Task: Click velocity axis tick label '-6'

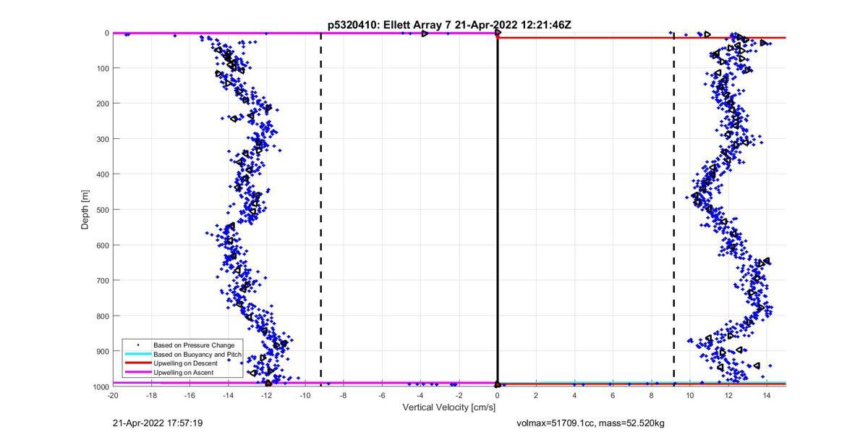Action: point(382,396)
